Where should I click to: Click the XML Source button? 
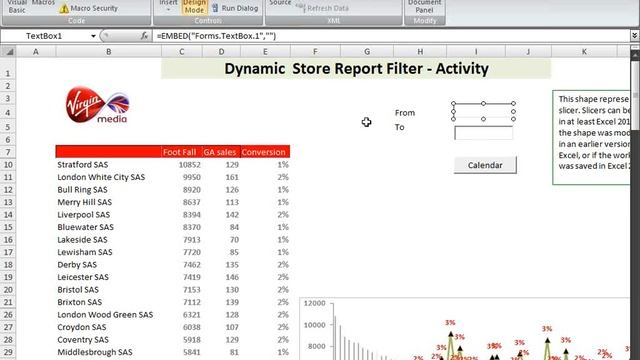tap(280, 3)
